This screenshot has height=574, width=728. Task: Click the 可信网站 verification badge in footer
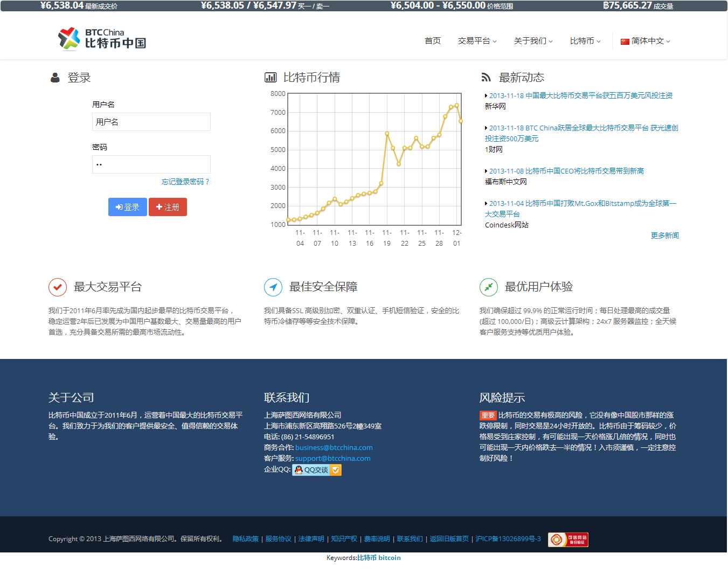tap(568, 539)
